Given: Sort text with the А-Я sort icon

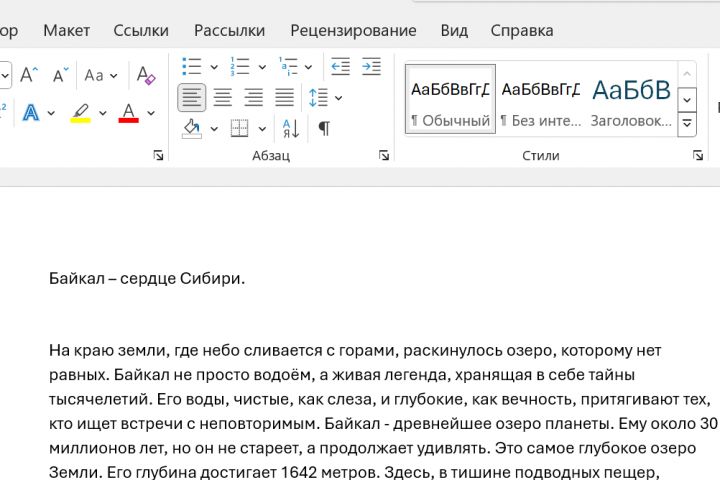Looking at the screenshot, I should pyautogui.click(x=291, y=129).
